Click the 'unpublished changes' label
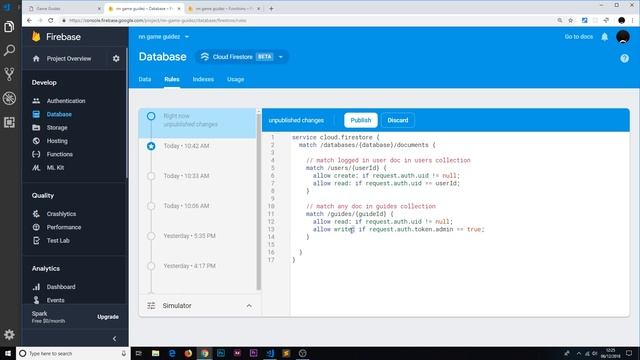Image resolution: width=640 pixels, height=360 pixels. [296, 120]
